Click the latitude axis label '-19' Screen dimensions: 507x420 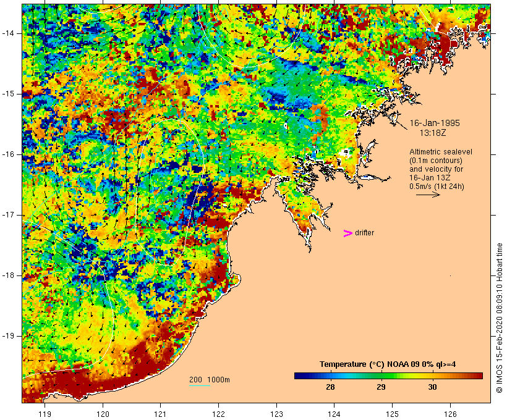point(8,336)
